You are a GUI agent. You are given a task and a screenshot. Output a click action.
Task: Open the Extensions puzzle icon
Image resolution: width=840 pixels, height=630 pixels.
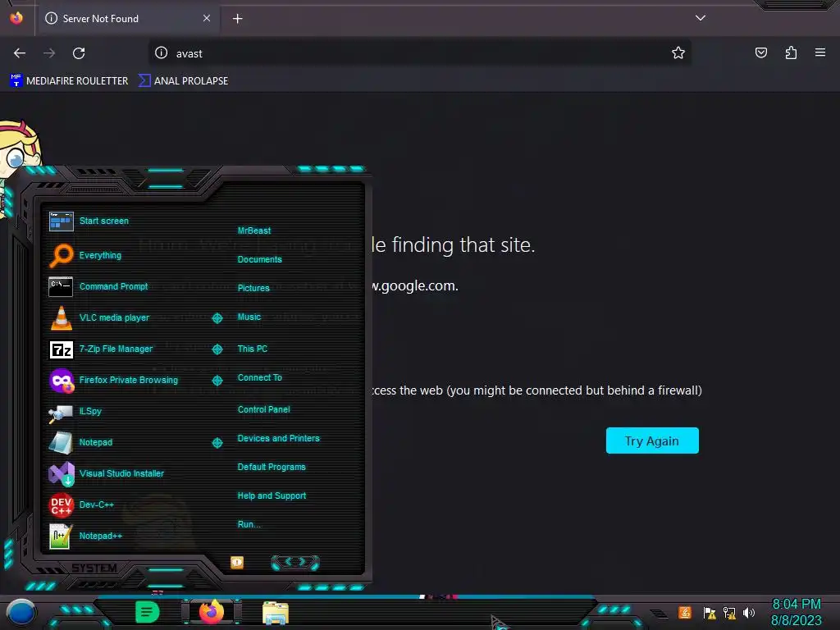791,52
